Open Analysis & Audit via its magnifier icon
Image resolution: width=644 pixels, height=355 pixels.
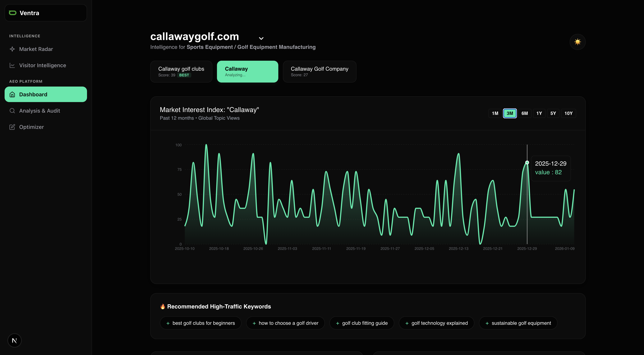coord(12,111)
